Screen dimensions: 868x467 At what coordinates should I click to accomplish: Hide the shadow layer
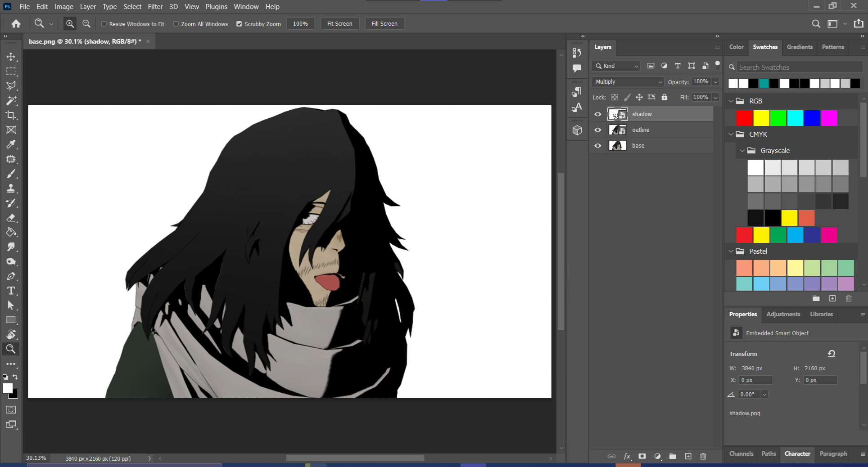(x=598, y=114)
